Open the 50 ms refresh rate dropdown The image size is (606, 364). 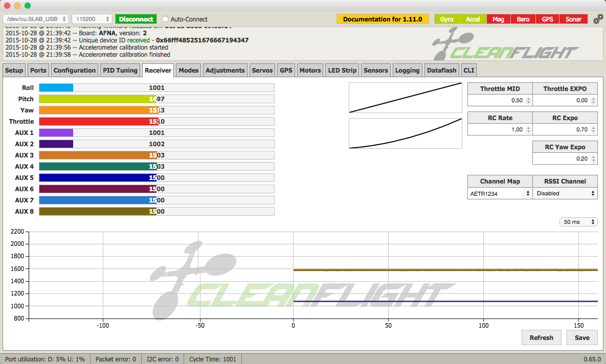coord(578,222)
